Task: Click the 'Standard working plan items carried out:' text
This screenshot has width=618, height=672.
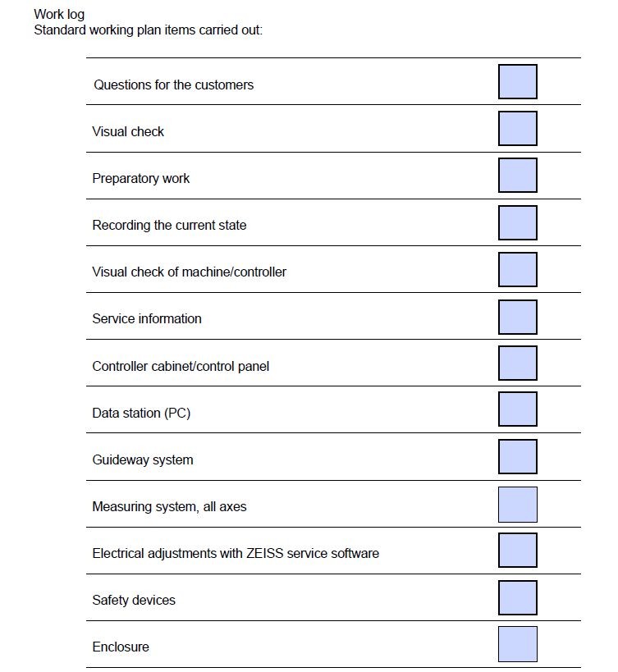Action: point(148,30)
